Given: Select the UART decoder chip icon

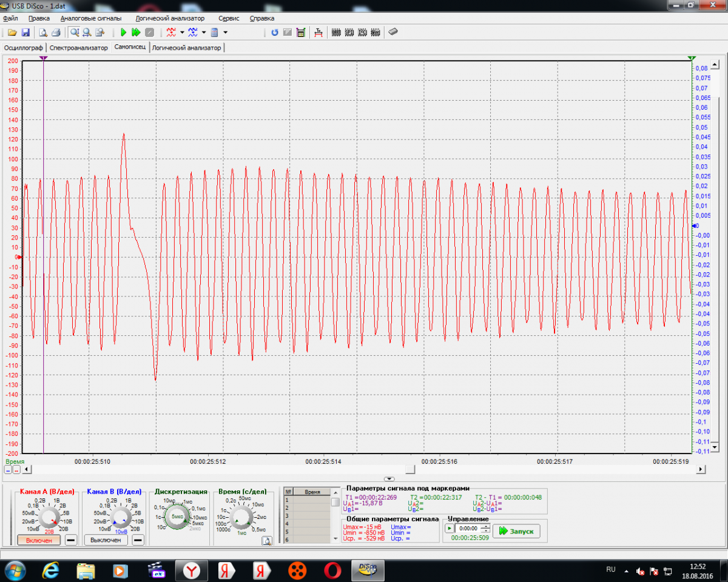Looking at the screenshot, I should pyautogui.click(x=336, y=32).
